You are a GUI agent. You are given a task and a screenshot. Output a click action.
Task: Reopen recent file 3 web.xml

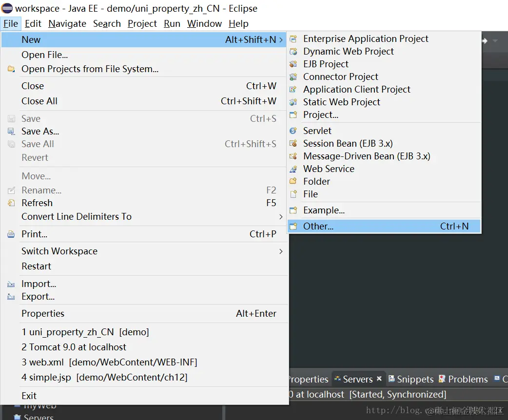[x=144, y=362]
